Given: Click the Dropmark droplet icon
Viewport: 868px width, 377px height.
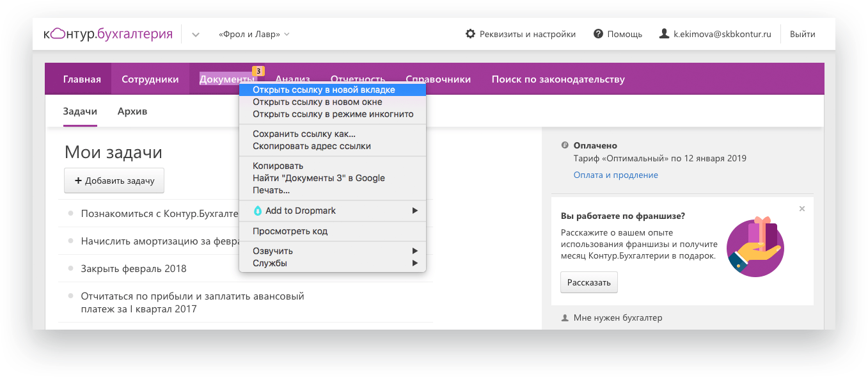Looking at the screenshot, I should point(258,211).
